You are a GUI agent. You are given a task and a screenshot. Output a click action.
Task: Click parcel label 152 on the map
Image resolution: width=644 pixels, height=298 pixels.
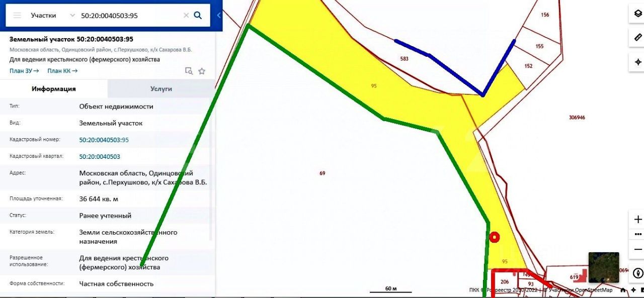528,66
